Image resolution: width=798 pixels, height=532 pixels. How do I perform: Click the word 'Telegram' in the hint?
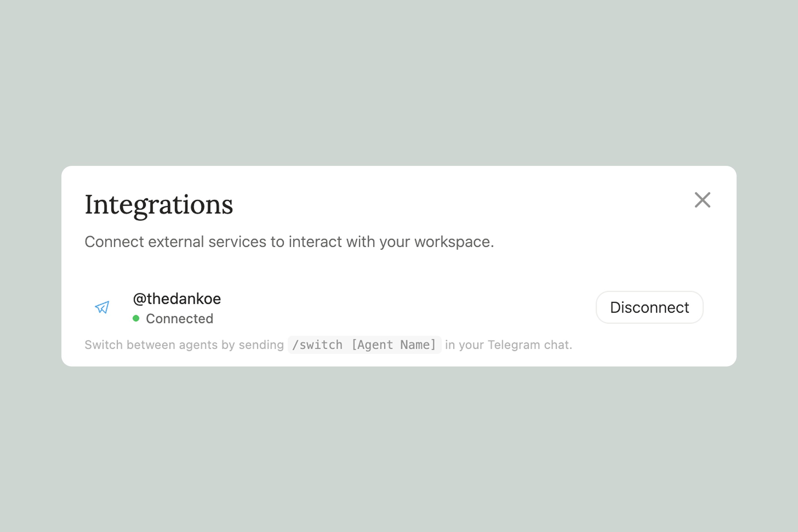pos(514,345)
